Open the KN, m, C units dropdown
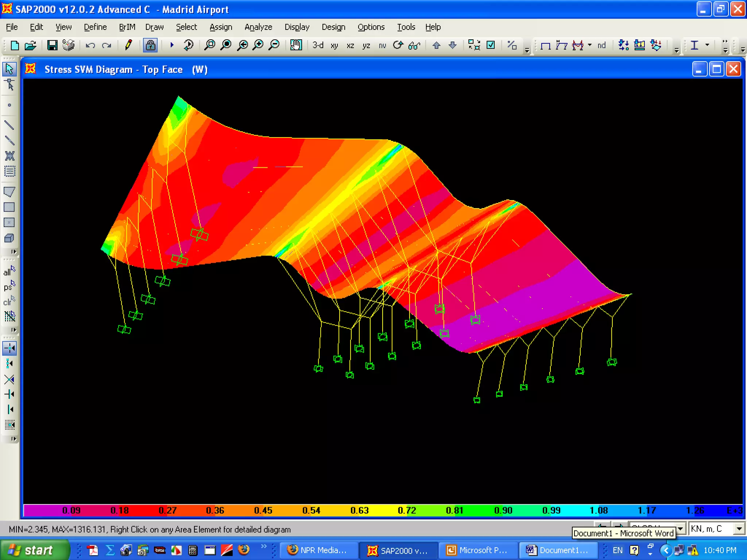 tap(739, 529)
